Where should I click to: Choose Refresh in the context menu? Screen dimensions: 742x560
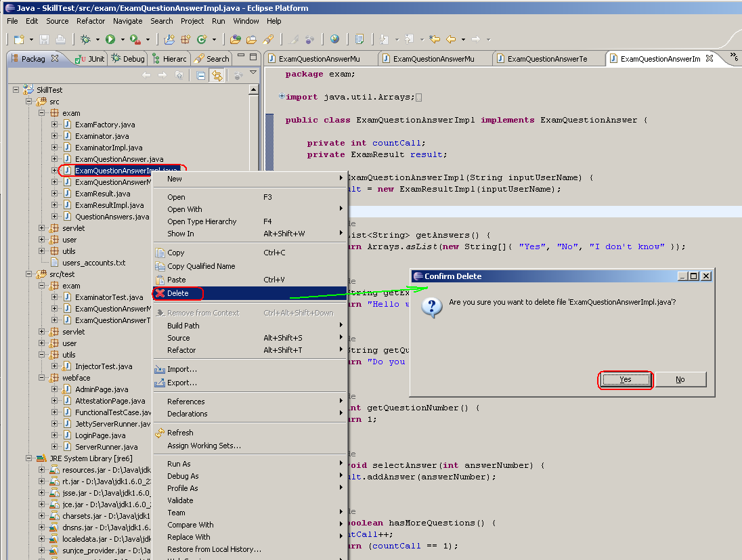(x=181, y=433)
